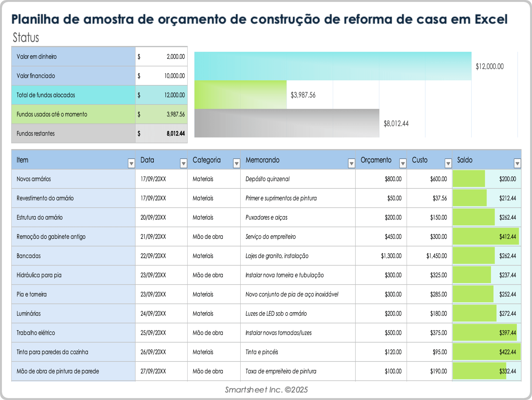Select the 'Trabalho elétrico' item cell
This screenshot has width=532, height=400.
click(x=73, y=333)
